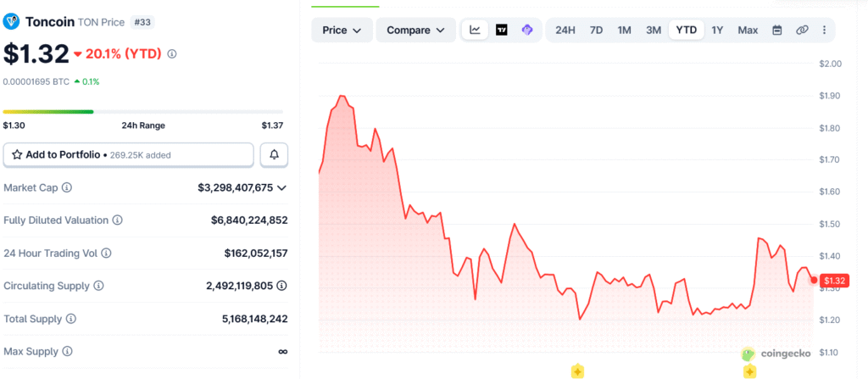Click the $2.00 y-axis label

pos(831,64)
